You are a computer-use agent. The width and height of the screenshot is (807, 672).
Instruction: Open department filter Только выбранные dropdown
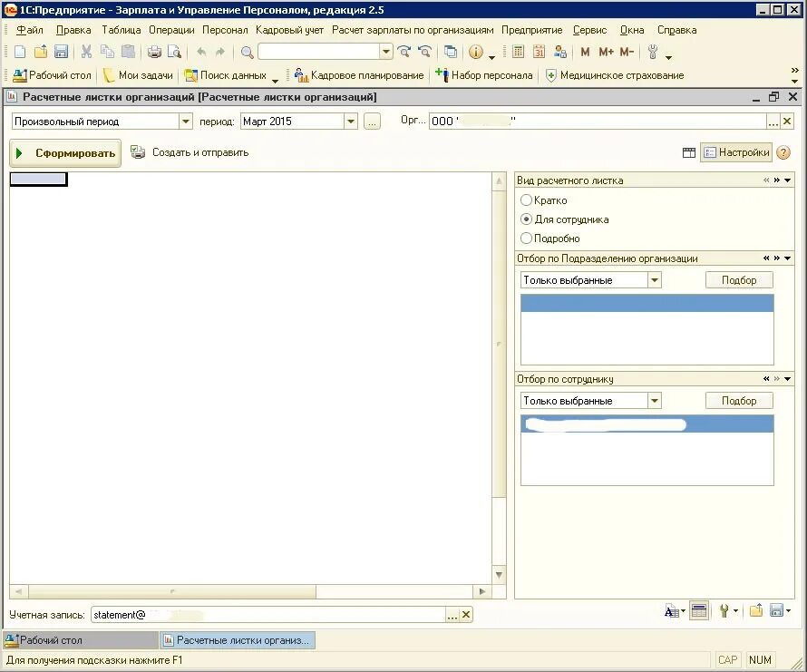(x=654, y=280)
